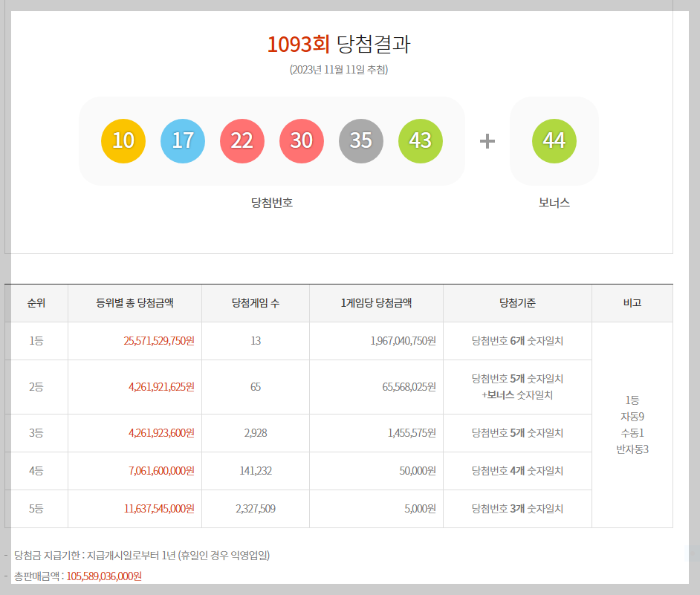Click total sales amount 105,589,036,000원
The width and height of the screenshot is (700, 595).
click(x=104, y=576)
